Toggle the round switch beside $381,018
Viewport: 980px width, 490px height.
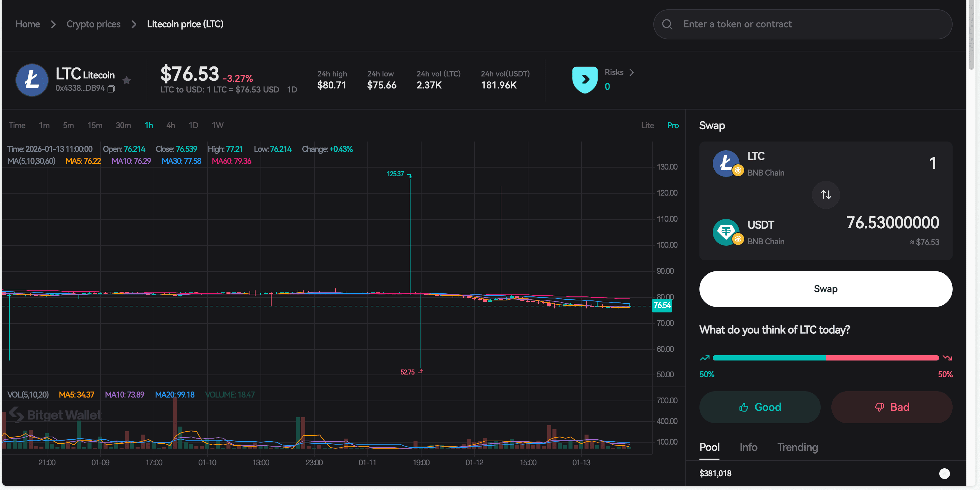(945, 474)
